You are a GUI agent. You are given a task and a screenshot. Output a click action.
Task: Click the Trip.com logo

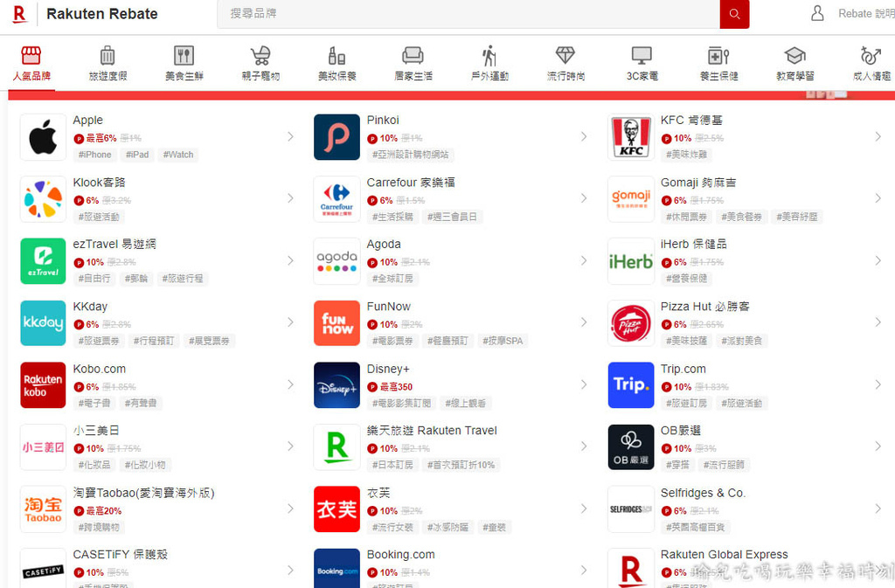click(x=631, y=385)
